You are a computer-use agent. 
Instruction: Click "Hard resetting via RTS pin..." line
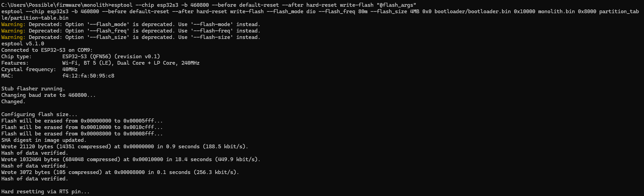point(45,192)
